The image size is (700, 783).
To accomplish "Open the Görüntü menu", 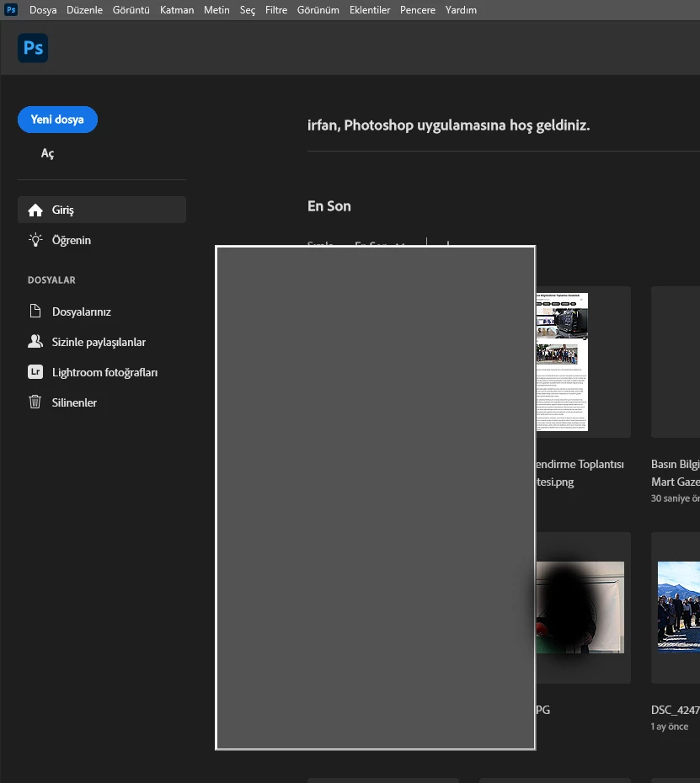I will 131,10.
